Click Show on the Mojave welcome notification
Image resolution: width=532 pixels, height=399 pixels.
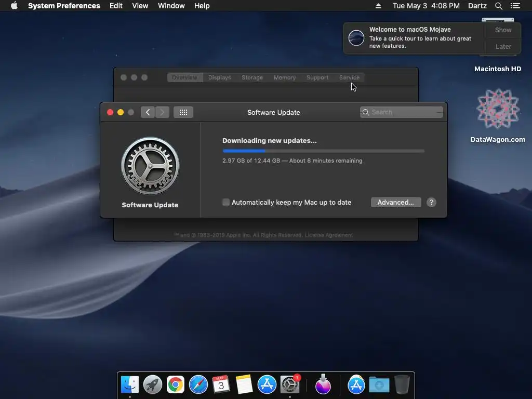tap(503, 30)
